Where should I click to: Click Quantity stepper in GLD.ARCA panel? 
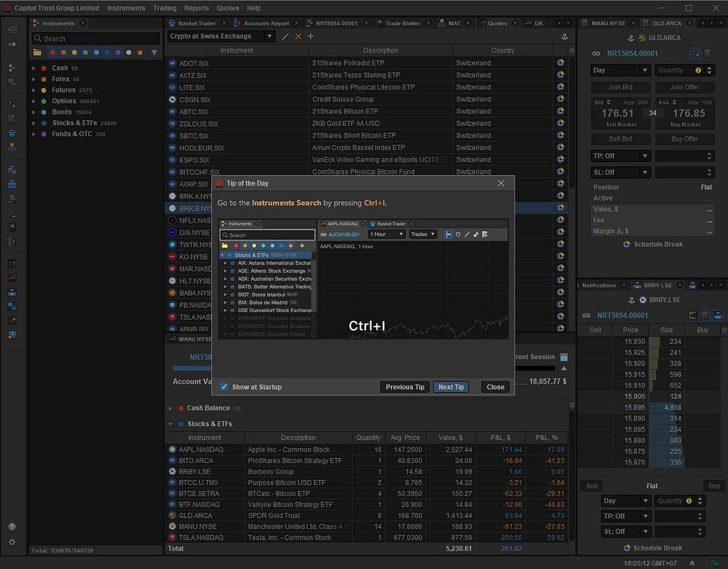pos(709,70)
